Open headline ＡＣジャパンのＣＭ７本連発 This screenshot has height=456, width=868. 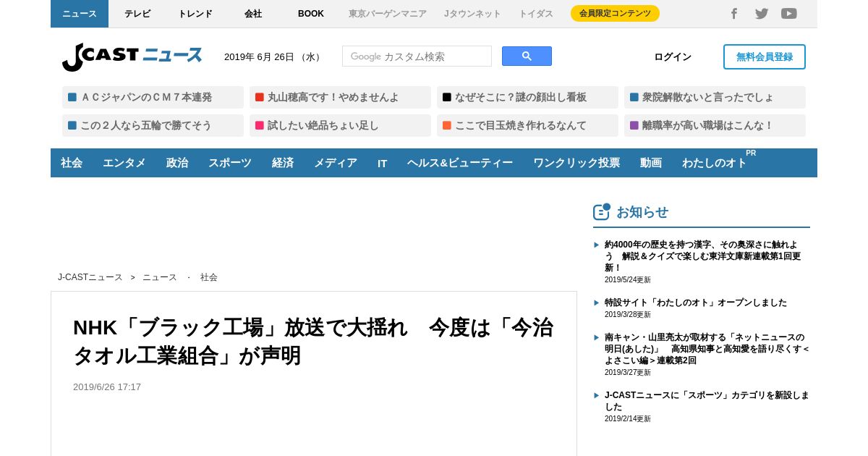pos(153,97)
